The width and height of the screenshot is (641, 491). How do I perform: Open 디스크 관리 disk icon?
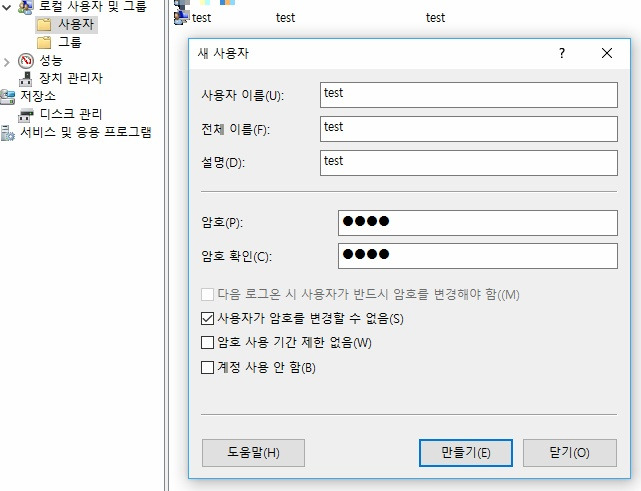[26, 115]
